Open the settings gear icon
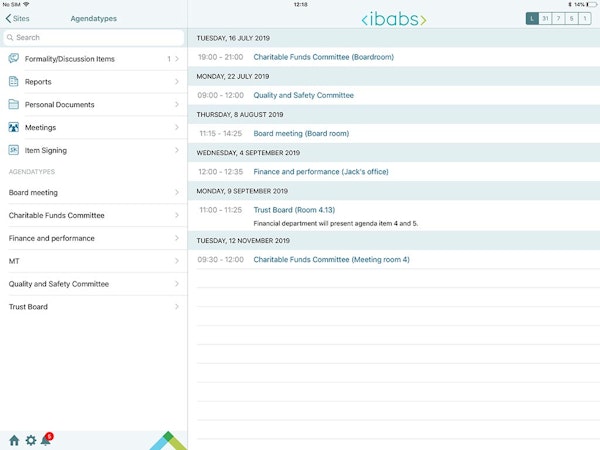Screen dimensions: 600x450 [x=31, y=440]
